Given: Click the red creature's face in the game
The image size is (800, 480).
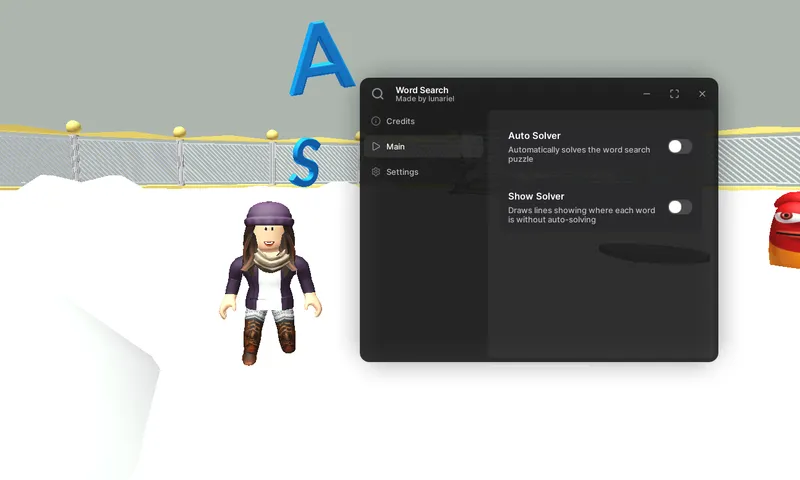Looking at the screenshot, I should click(785, 230).
